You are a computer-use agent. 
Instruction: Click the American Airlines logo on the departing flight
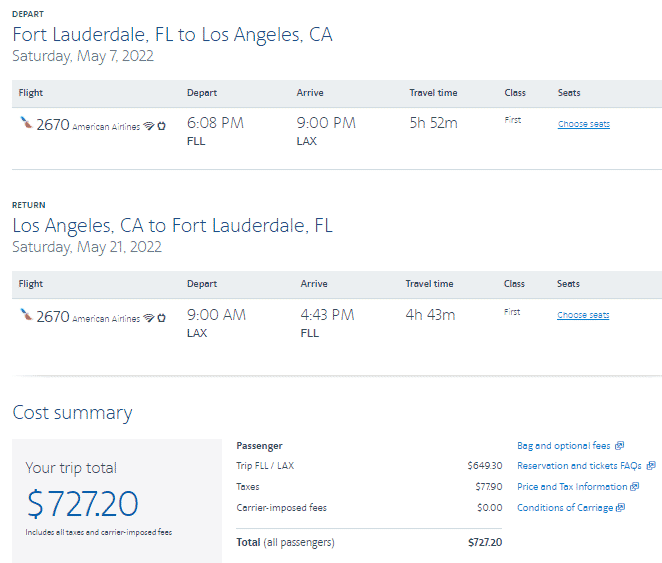coord(26,124)
